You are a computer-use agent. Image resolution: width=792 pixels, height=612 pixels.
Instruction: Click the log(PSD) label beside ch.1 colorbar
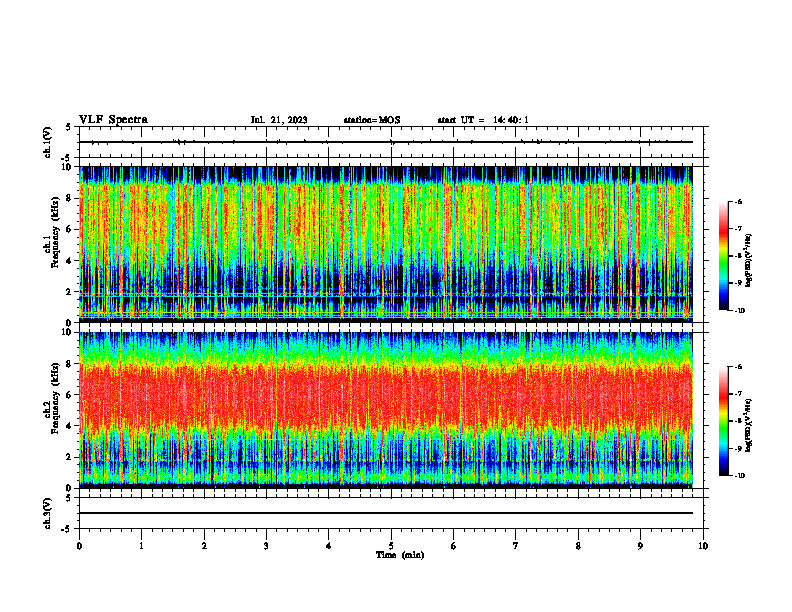click(x=749, y=261)
